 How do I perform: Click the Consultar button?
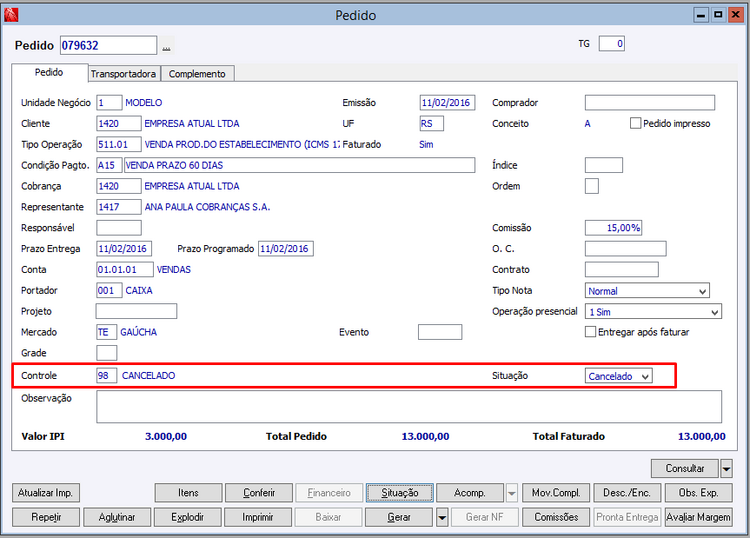[684, 469]
